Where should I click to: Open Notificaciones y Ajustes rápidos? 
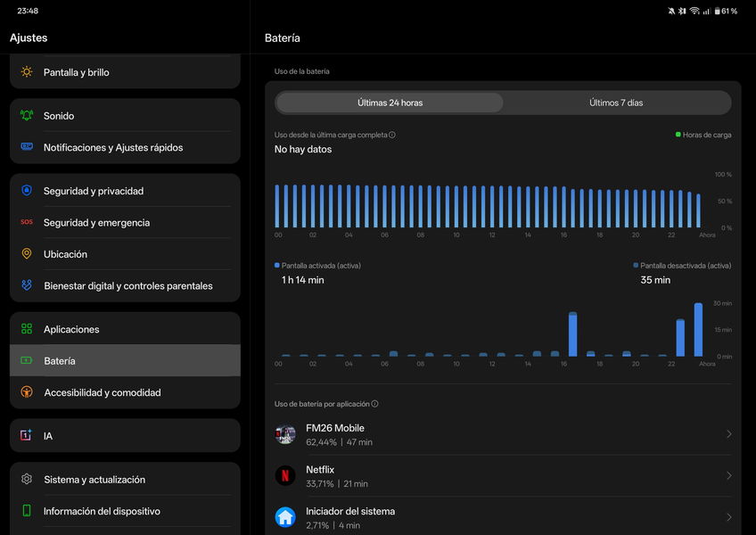113,148
